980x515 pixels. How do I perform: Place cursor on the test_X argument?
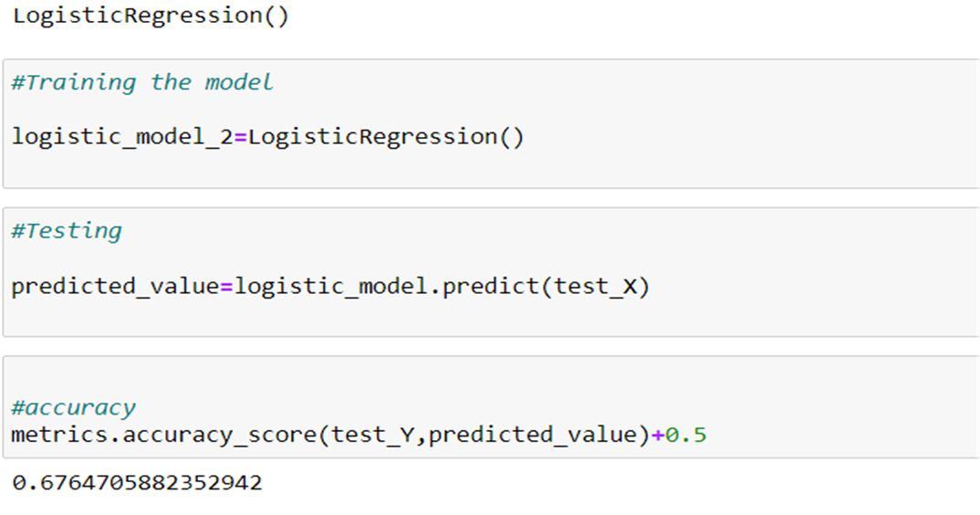(x=594, y=287)
